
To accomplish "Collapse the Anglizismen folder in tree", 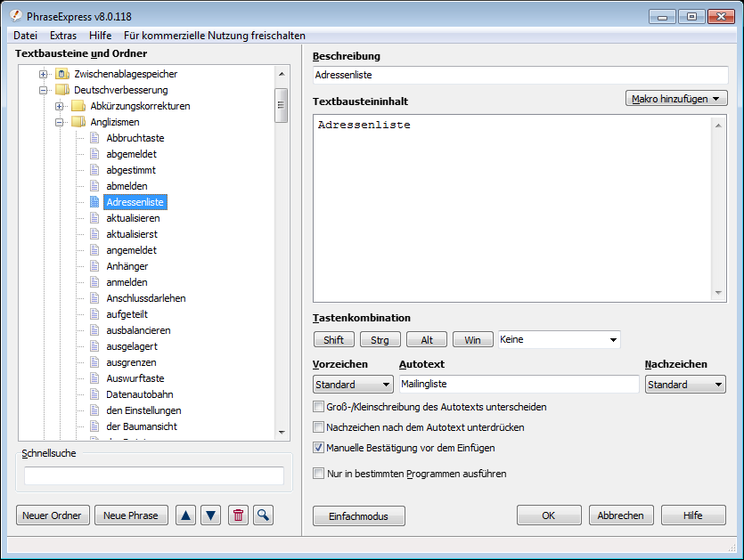I will [x=59, y=122].
